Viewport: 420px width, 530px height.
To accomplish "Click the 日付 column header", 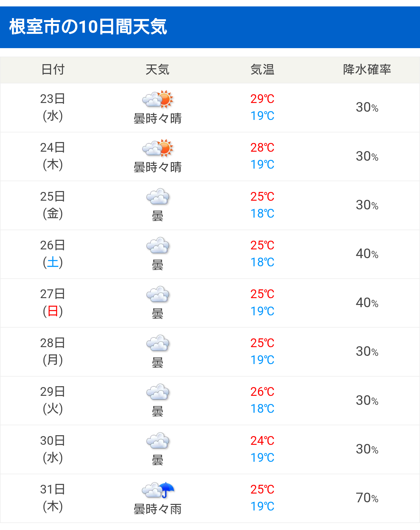I will click(x=53, y=70).
